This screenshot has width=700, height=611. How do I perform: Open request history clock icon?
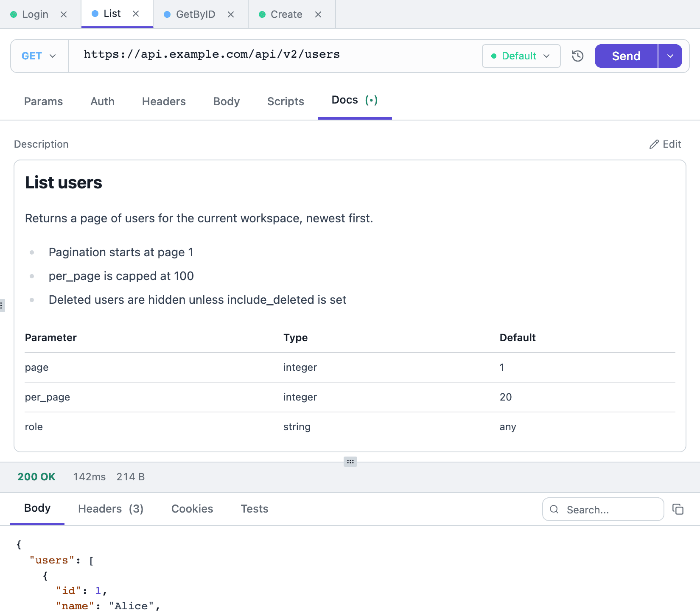tap(577, 56)
